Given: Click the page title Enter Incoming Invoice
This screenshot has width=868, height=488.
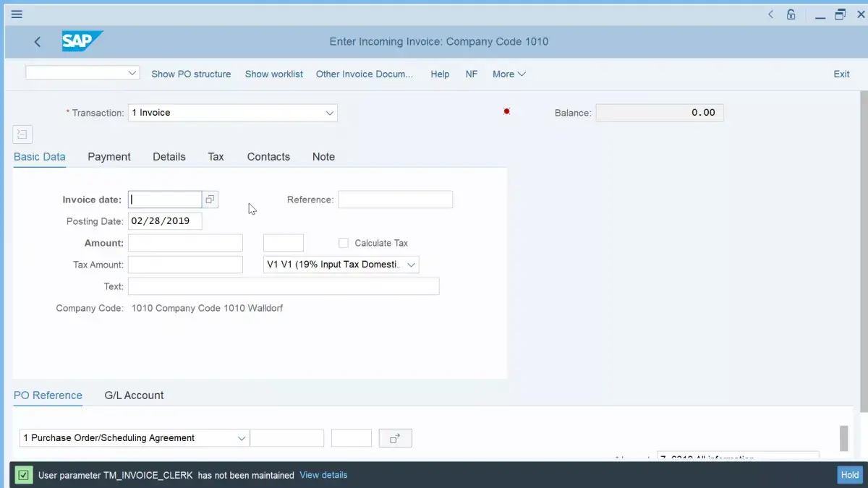Looking at the screenshot, I should (439, 42).
